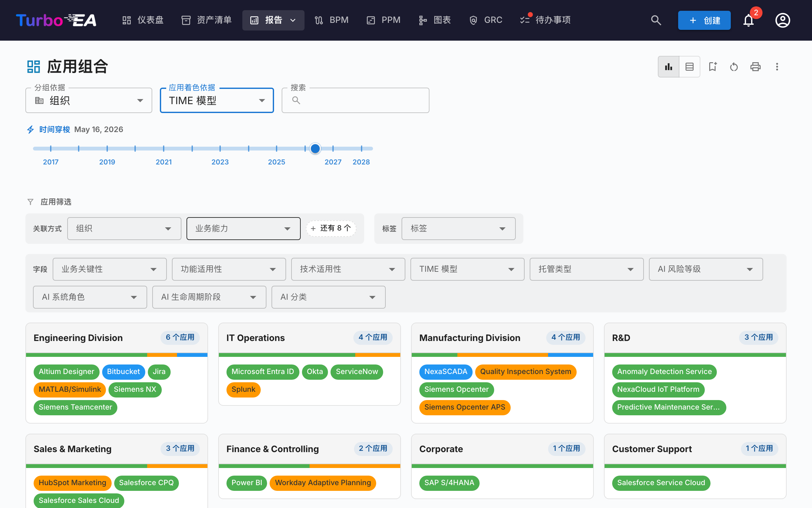The height and width of the screenshot is (508, 812).
Task: Expand the 报告 reports menu
Action: pyautogui.click(x=273, y=20)
